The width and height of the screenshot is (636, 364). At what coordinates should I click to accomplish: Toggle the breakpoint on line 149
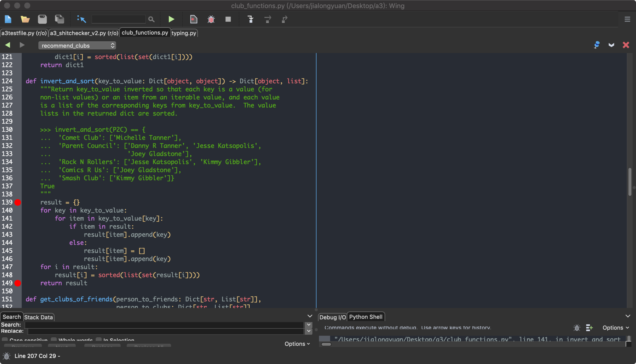18,283
